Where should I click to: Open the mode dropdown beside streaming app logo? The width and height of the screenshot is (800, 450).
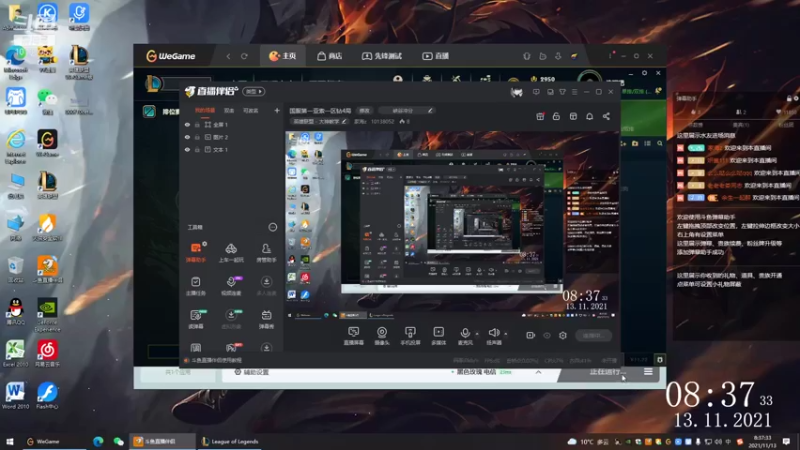[254, 92]
